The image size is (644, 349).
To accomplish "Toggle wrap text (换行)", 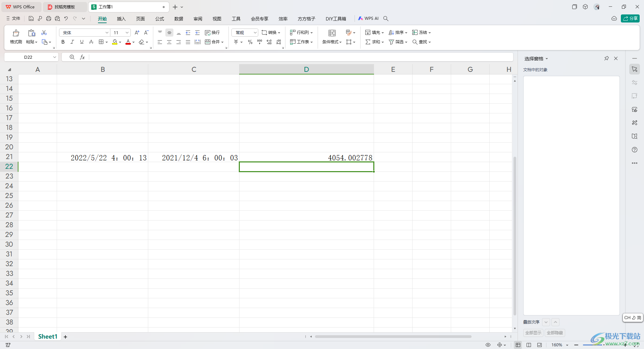I will 212,33.
